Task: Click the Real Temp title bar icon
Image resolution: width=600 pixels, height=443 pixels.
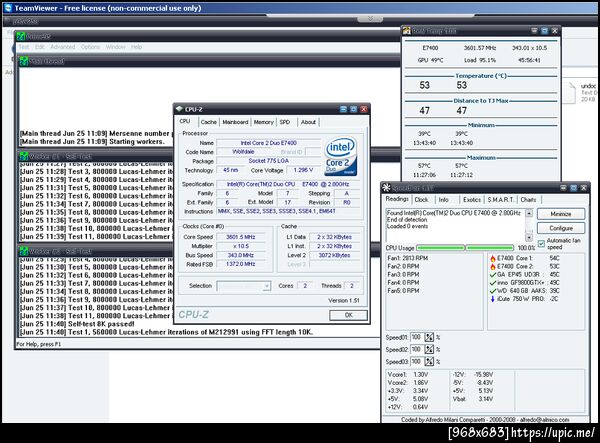Action: click(x=407, y=31)
